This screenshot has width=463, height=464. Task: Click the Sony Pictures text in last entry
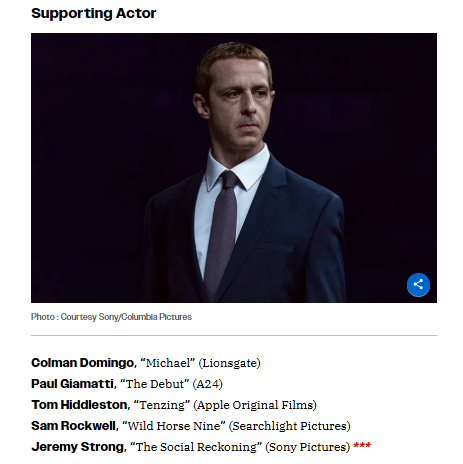(x=308, y=447)
